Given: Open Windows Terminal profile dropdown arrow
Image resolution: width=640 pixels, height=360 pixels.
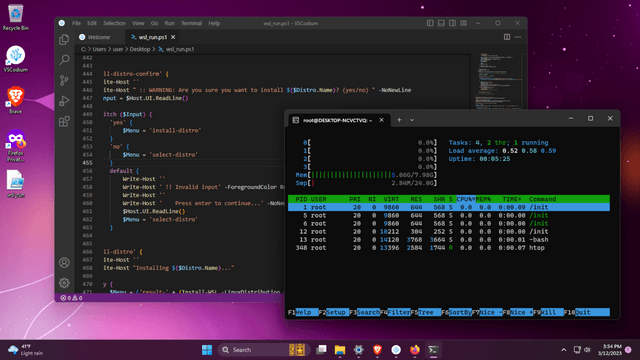Looking at the screenshot, I should coord(412,120).
